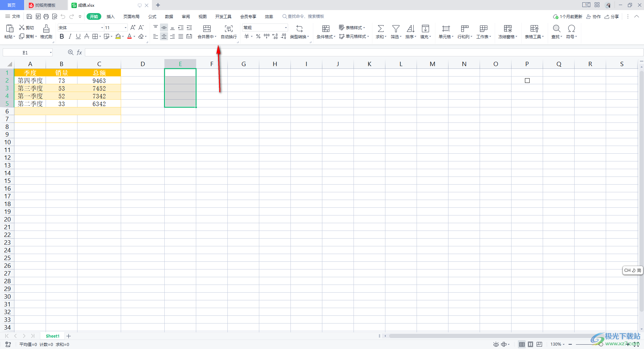Toggle Bold formatting
644x349 pixels.
(62, 36)
